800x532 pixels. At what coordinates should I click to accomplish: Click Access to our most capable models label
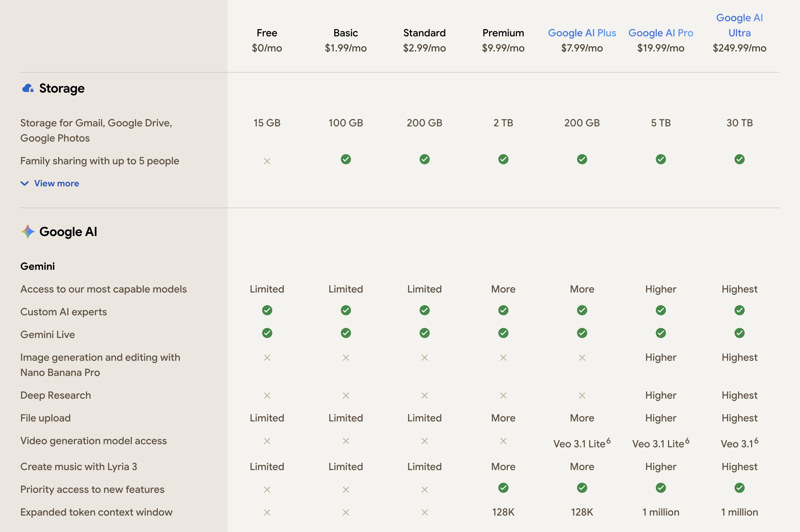click(104, 289)
